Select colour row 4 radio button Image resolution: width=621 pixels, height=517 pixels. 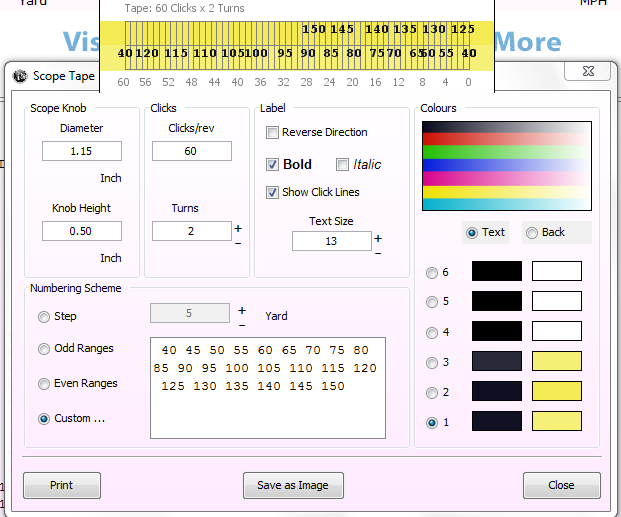(432, 333)
